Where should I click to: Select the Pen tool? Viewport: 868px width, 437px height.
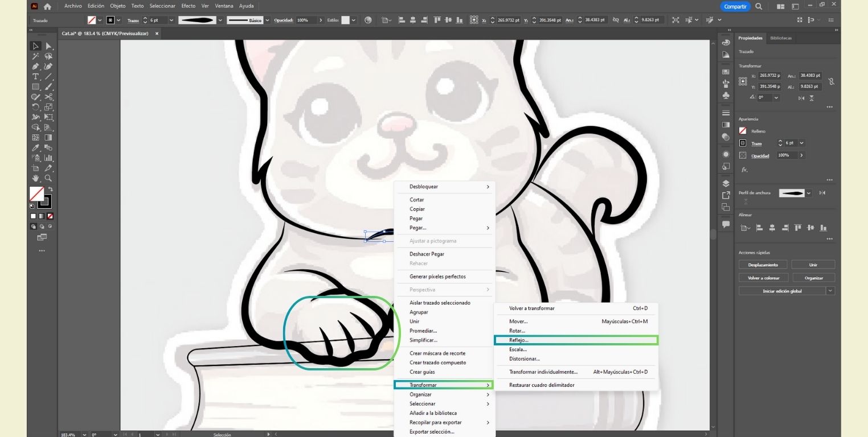click(x=36, y=67)
